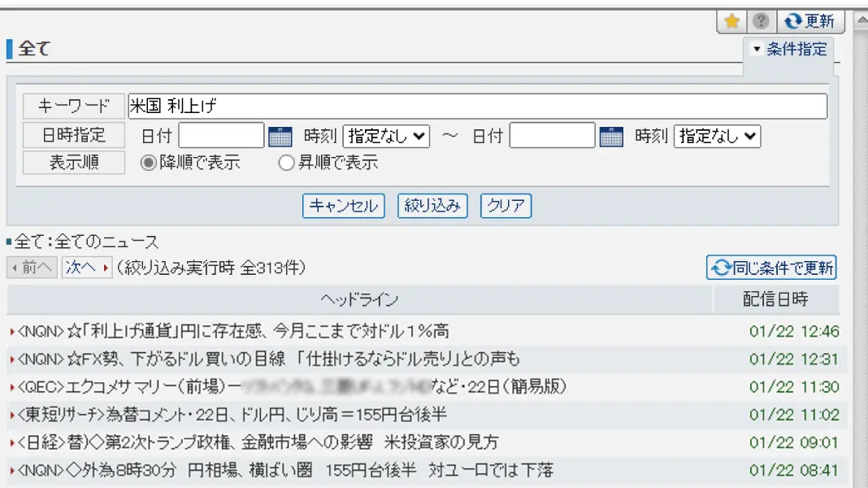Image resolution: width=868 pixels, height=488 pixels.
Task: Collapse the 条件指定 panel expander
Action: [x=789, y=50]
